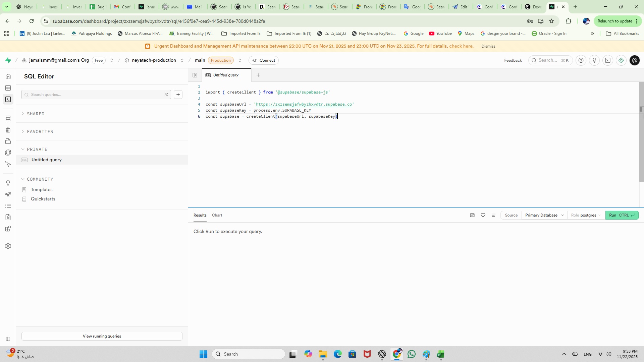This screenshot has width=644, height=362.
Task: Switch to the Chart tab
Action: pos(217,215)
